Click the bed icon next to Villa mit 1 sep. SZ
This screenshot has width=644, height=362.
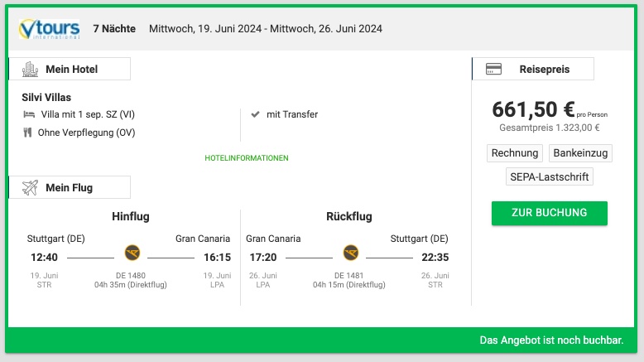click(x=29, y=114)
